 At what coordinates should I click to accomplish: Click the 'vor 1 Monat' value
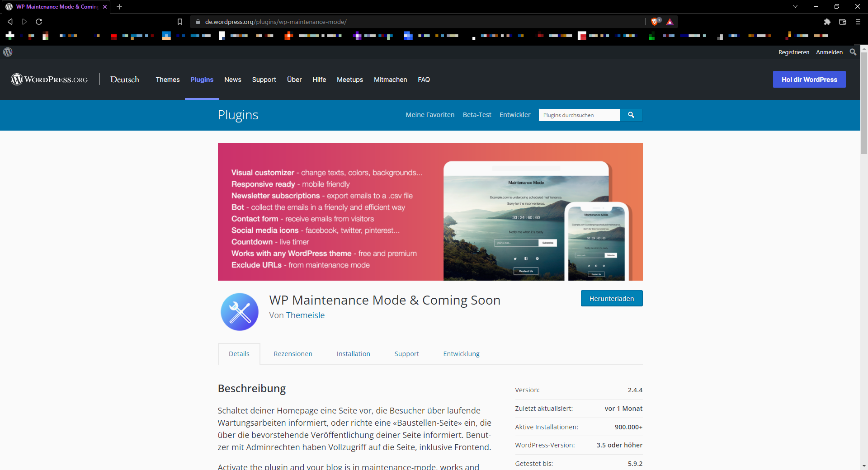point(623,409)
